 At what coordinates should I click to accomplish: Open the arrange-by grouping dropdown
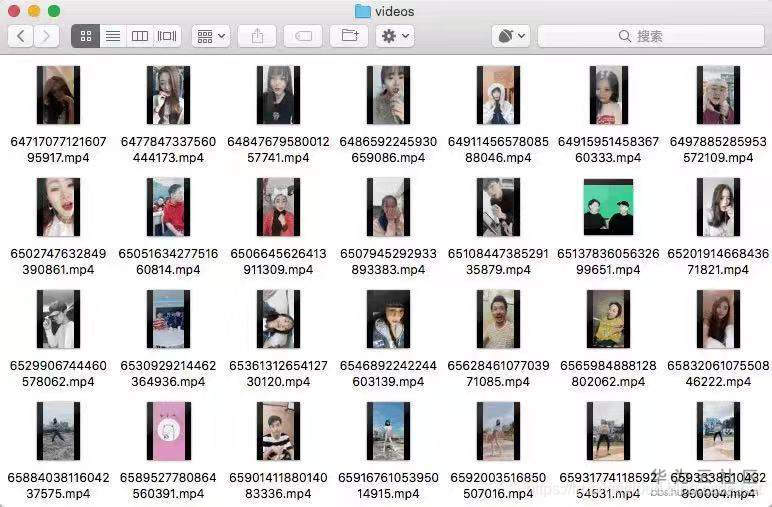coord(211,36)
